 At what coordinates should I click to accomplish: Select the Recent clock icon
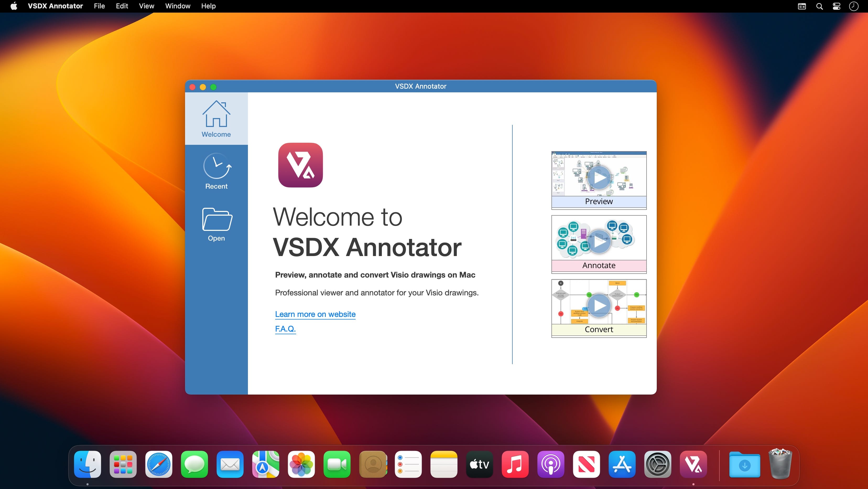click(217, 166)
